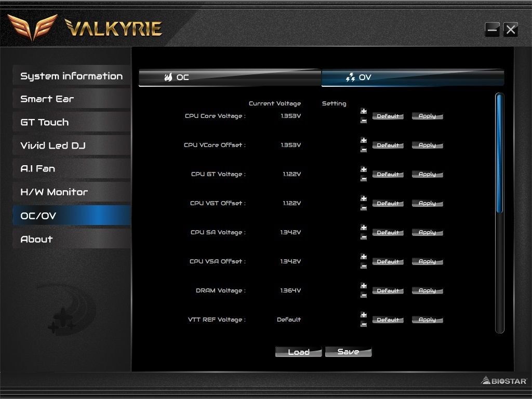Increase CPU VGT Offset with plus button
Image resolution: width=532 pixels, height=399 pixels.
click(363, 198)
